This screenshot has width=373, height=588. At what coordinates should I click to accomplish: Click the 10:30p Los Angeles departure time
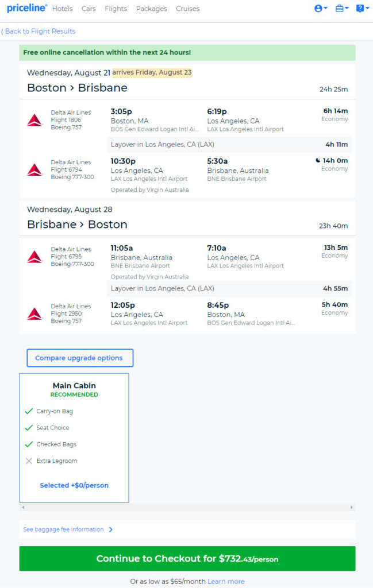[123, 161]
